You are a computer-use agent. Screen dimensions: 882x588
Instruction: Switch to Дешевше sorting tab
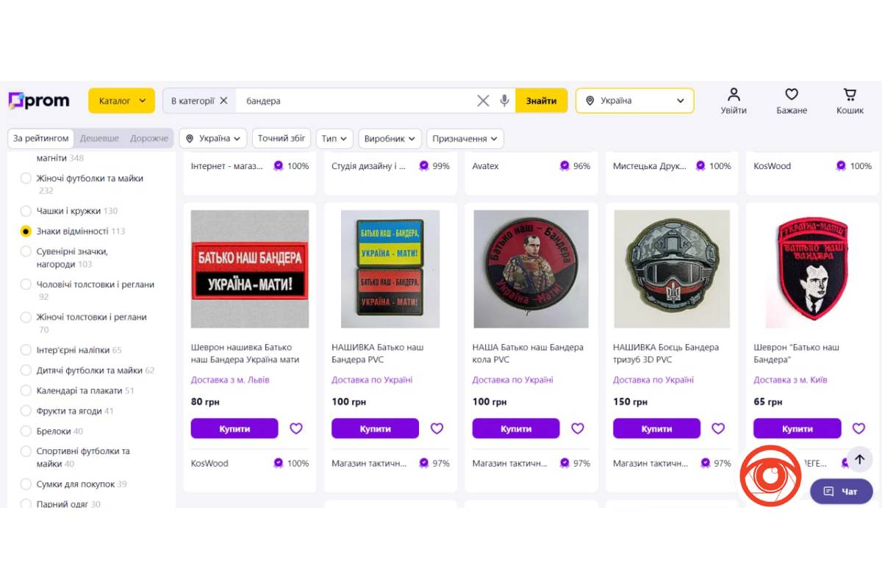point(99,138)
